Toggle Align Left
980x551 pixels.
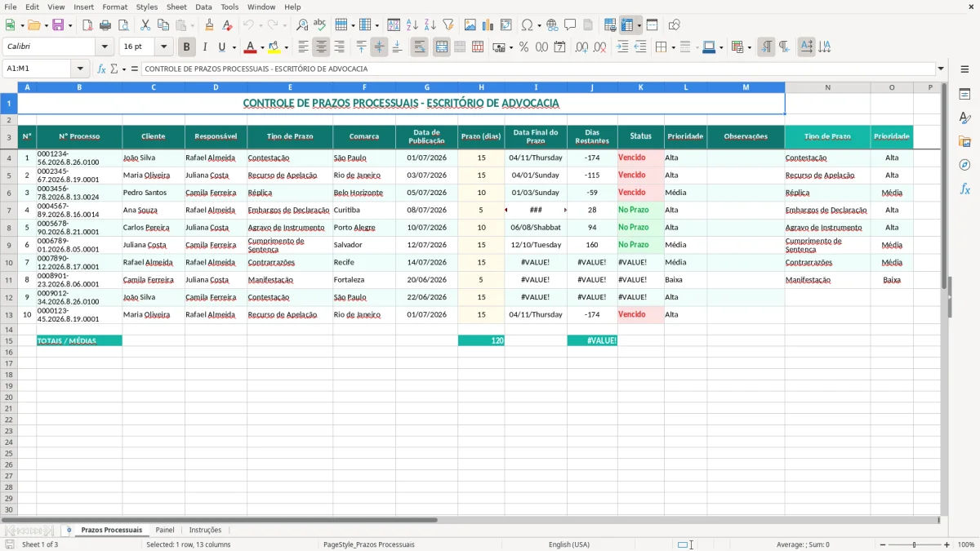click(303, 47)
